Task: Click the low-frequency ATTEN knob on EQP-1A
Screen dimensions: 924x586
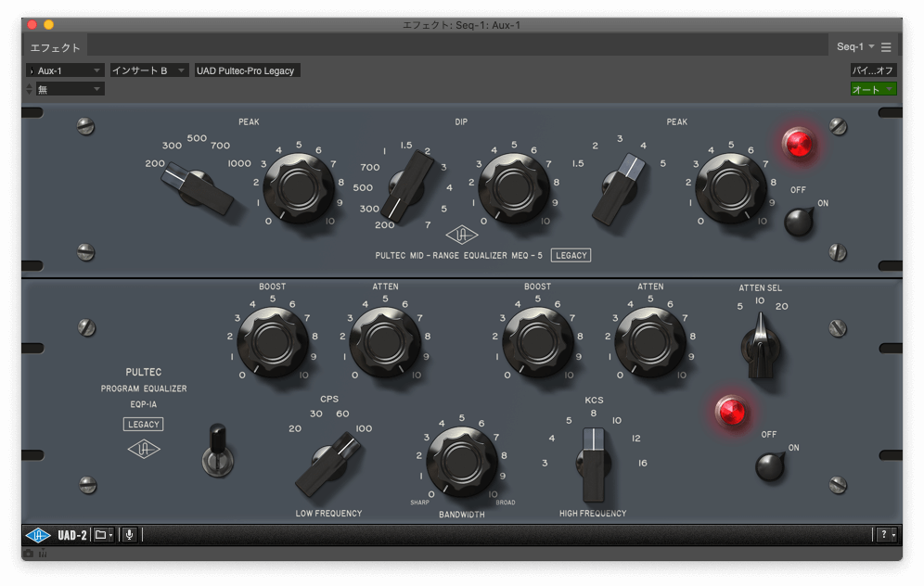Action: (x=385, y=341)
